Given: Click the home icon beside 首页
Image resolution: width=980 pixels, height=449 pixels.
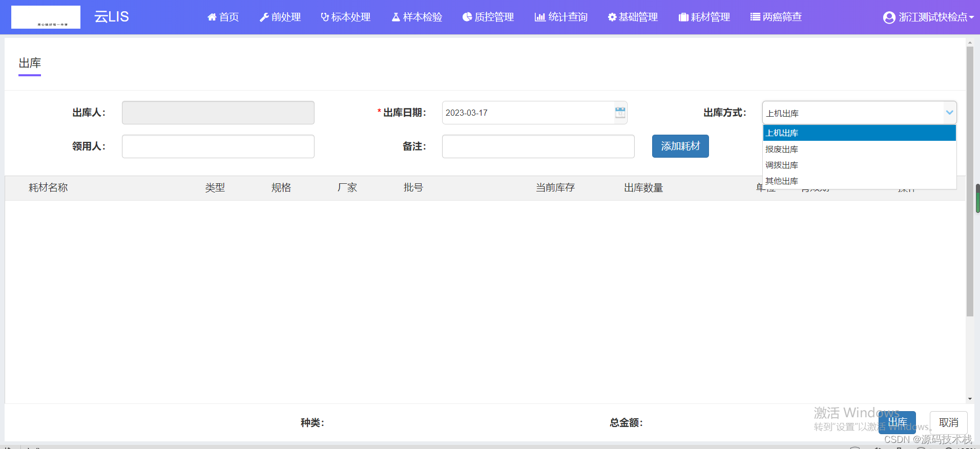Looking at the screenshot, I should (212, 17).
